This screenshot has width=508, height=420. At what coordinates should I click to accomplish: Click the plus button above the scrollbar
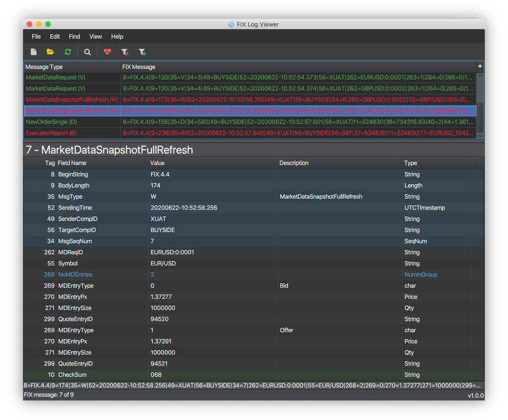479,66
